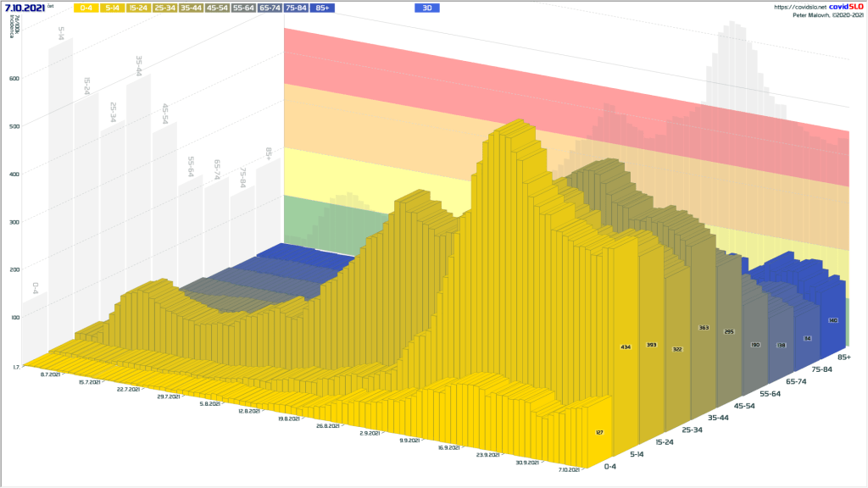Toggle the 75-84 legend button at top
Image resolution: width=868 pixels, height=488 pixels.
[297, 8]
